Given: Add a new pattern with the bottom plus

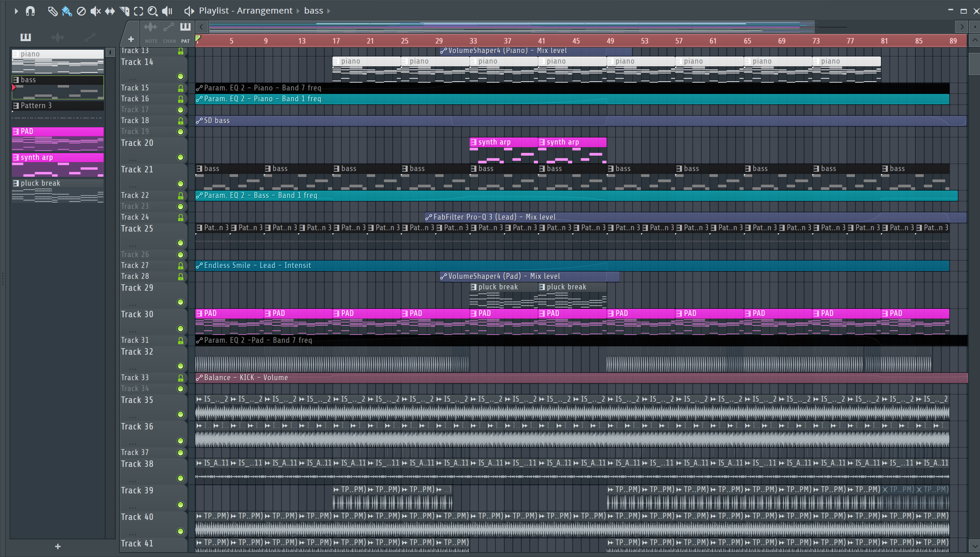Looking at the screenshot, I should point(58,546).
